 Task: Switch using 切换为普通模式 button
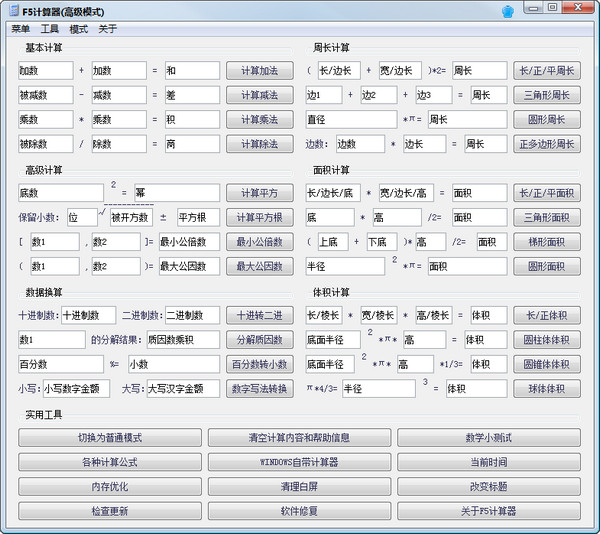click(110, 438)
